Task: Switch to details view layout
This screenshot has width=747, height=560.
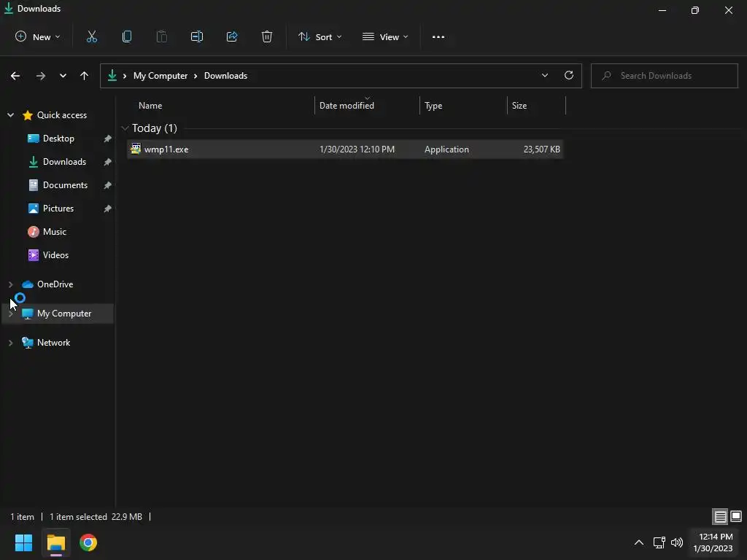Action: coord(720,516)
